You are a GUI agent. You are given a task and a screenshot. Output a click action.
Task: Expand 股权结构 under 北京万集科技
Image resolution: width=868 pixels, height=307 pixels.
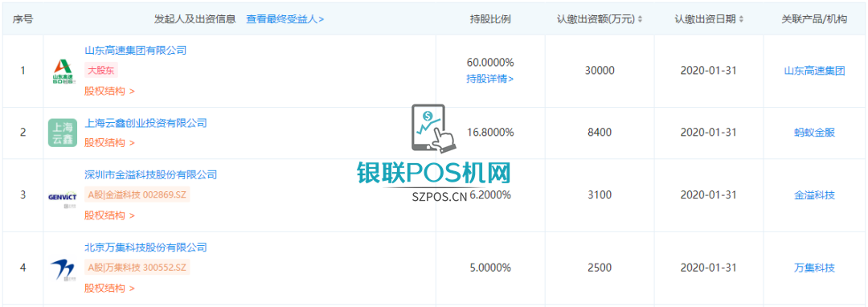point(109,289)
